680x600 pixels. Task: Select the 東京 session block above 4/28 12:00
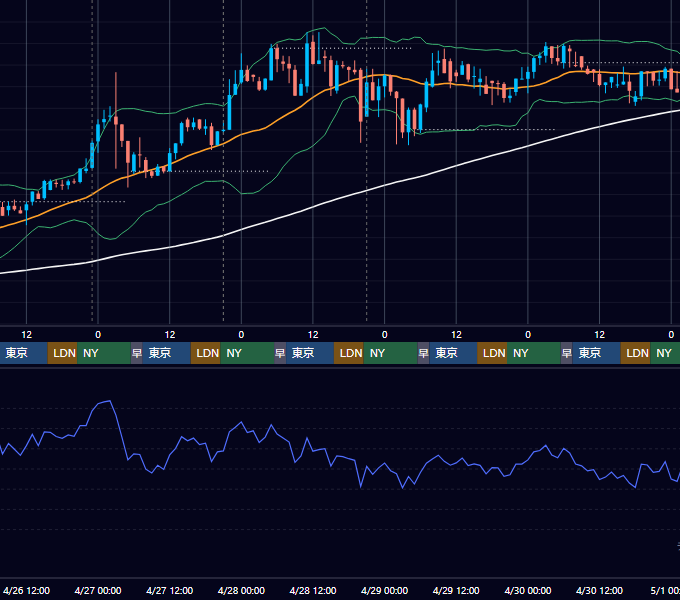[x=310, y=353]
